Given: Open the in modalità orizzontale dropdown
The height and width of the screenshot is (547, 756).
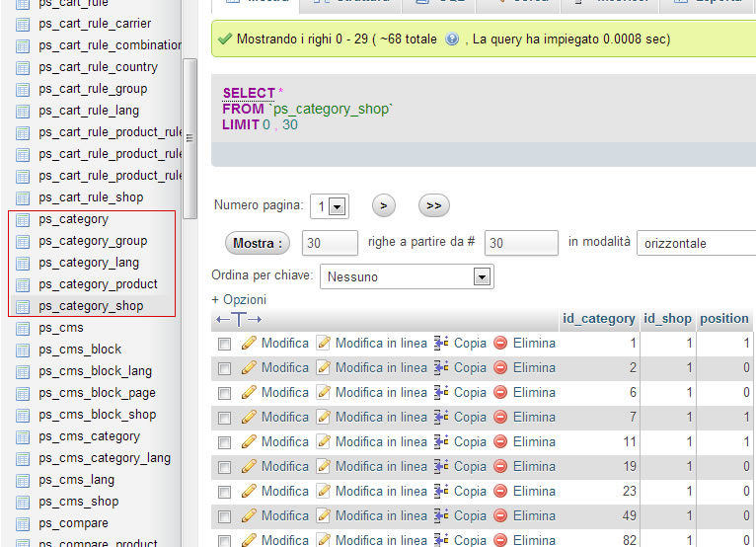Looking at the screenshot, I should click(696, 243).
